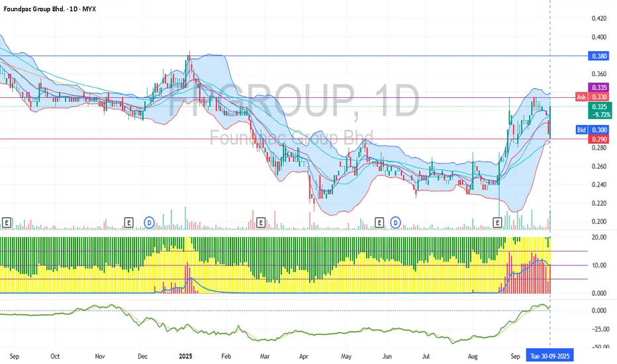The width and height of the screenshot is (617, 364).
Task: Open the earnings E marker before December
Action: pos(128,223)
